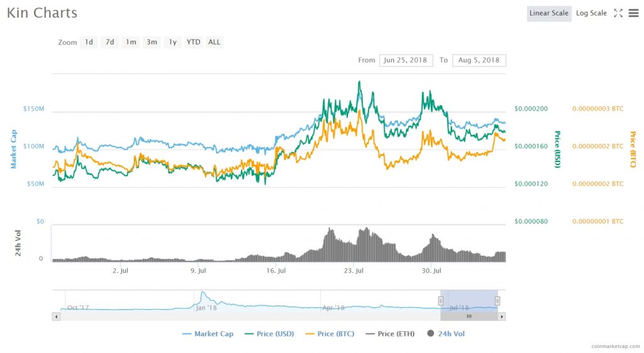This screenshot has width=644, height=353.
Task: Click the $0.000080 price axis label
Action: coord(531,221)
